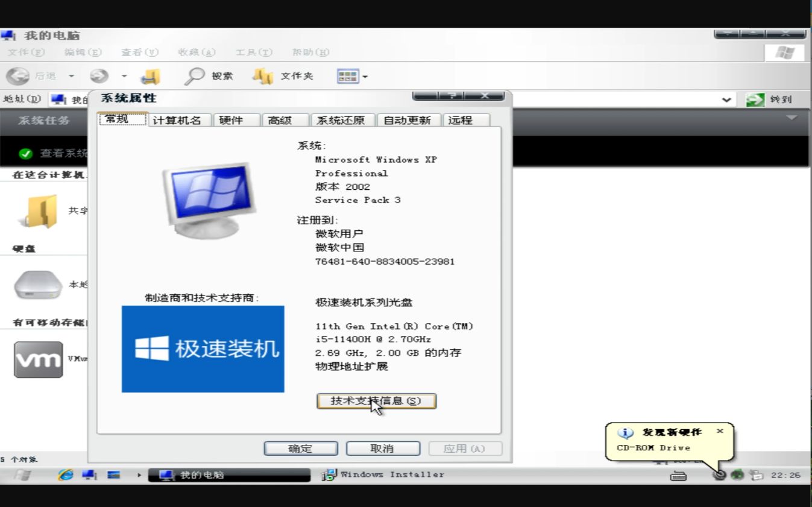Switch to the 高级 tab
The image size is (812, 507).
coord(286,120)
